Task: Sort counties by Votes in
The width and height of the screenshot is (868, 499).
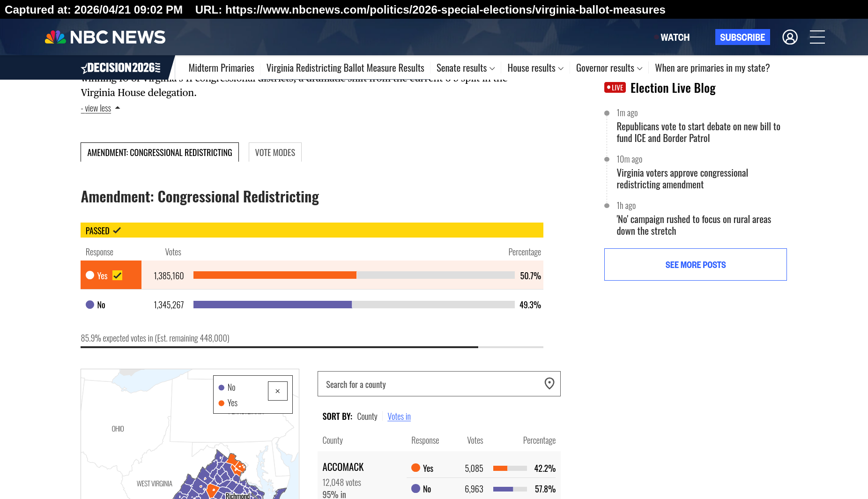Action: (x=399, y=417)
